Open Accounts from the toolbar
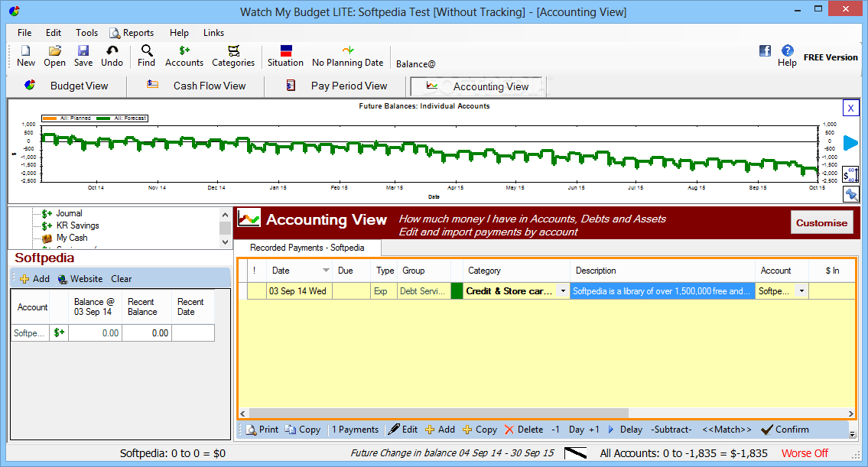 coord(184,56)
